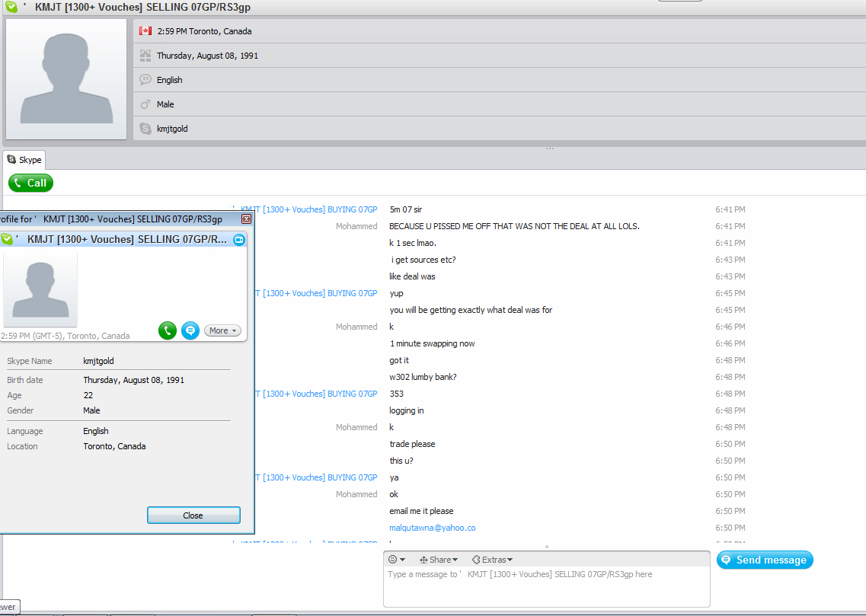
Task: Click the blue chat icon in profile dialog
Action: [x=190, y=330]
